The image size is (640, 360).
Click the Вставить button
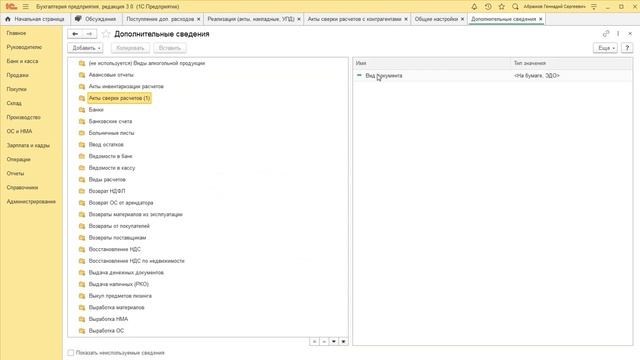[170, 48]
